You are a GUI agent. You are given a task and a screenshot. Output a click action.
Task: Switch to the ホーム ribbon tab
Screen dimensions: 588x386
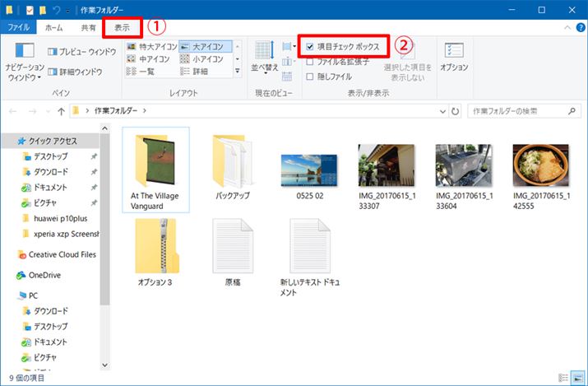coord(54,27)
